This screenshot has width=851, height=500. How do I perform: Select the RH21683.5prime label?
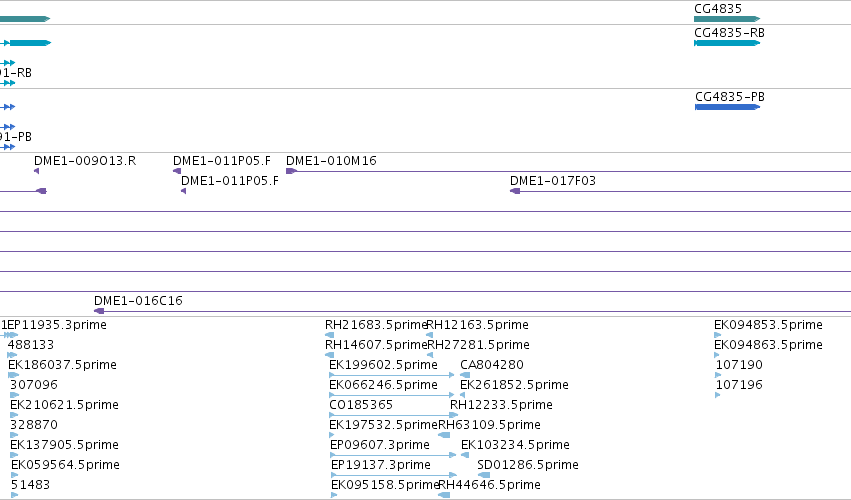point(376,325)
